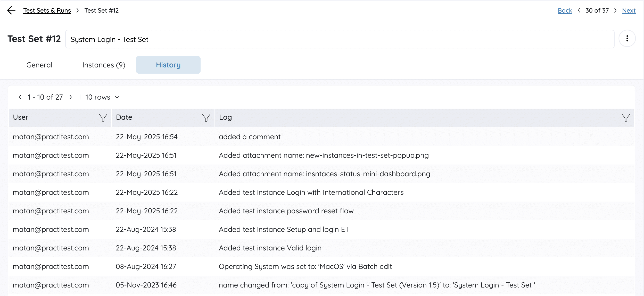Go to previous test set chevron
The image size is (644, 296).
(x=579, y=10)
